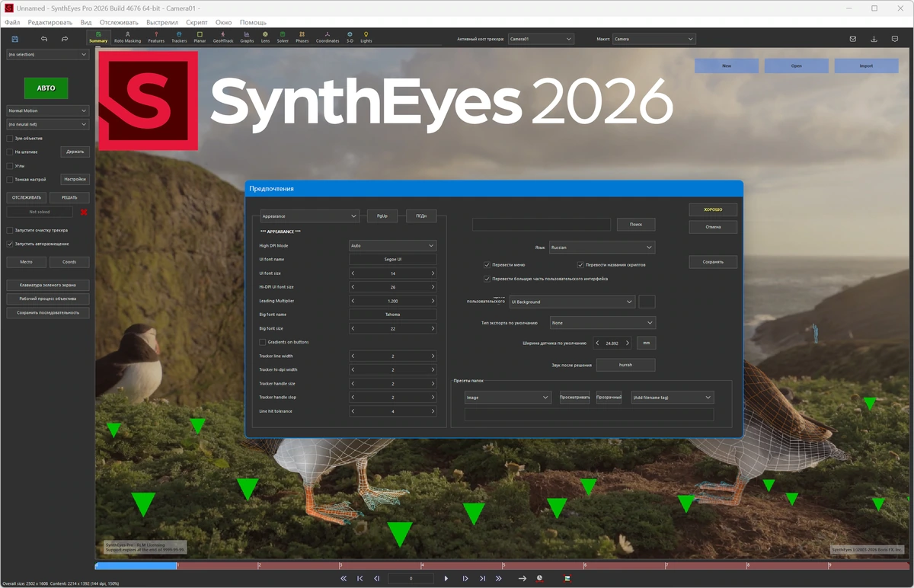The width and height of the screenshot is (914, 588).
Task: Open the Phases room
Action: pos(302,37)
